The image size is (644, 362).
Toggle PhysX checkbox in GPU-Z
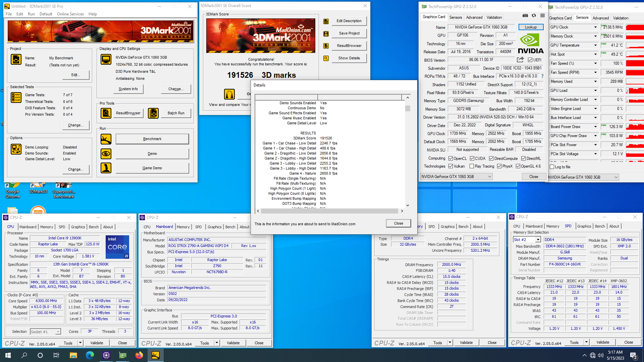click(499, 166)
